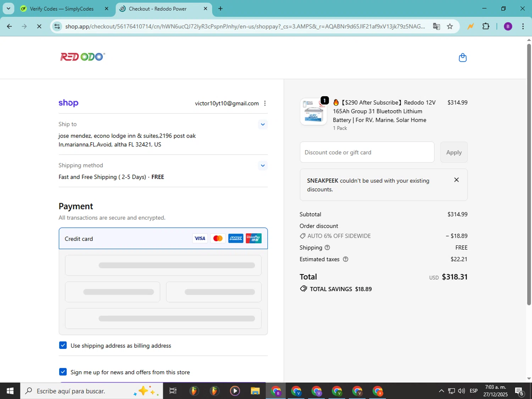
Task: Open taskbar clock showing 7:03 a. m.
Action: [495, 391]
